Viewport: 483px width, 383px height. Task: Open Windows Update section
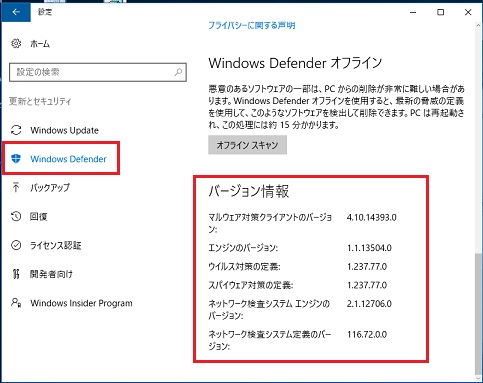pos(64,130)
